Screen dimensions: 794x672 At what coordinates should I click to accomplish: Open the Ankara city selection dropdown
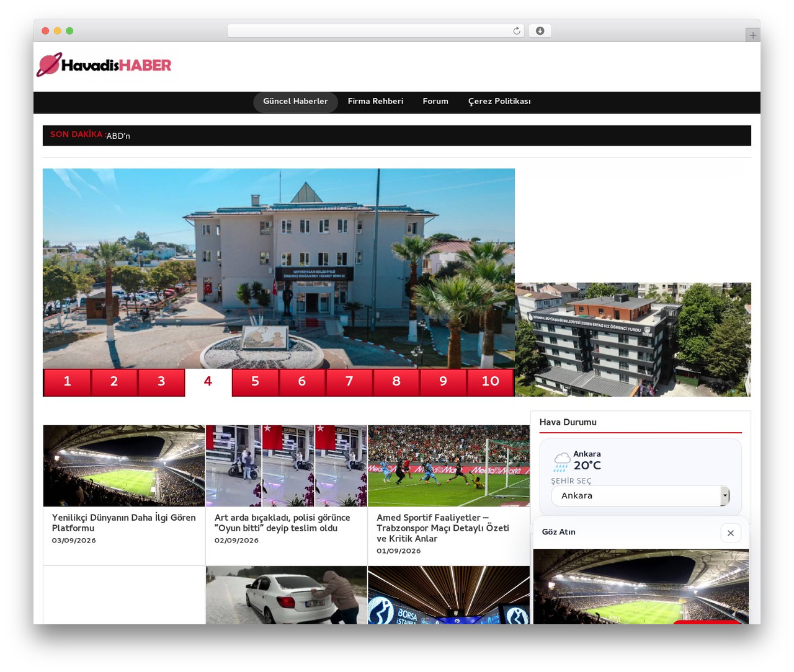640,496
